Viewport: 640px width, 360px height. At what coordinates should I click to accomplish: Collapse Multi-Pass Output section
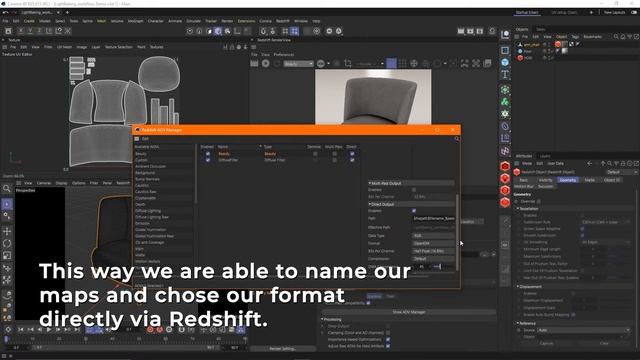point(370,183)
